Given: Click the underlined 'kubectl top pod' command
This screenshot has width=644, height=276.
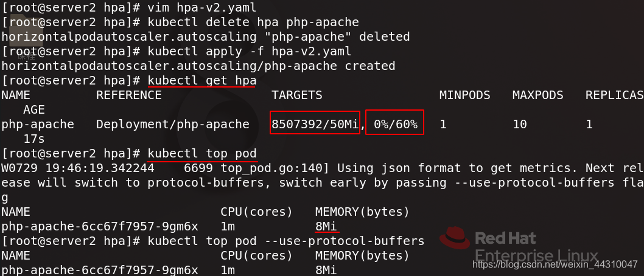Looking at the screenshot, I should click(x=202, y=154).
